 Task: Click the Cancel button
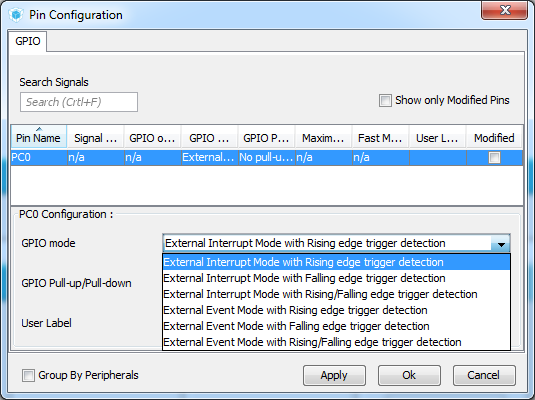point(484,375)
